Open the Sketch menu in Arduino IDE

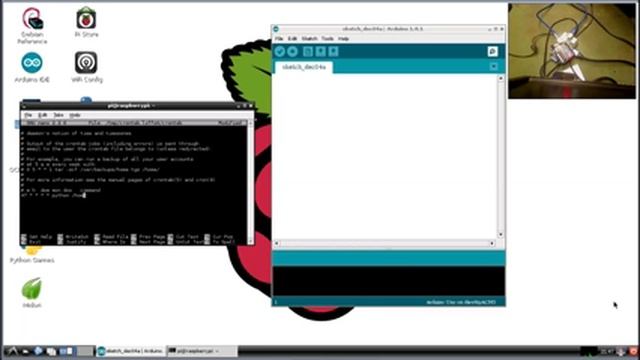(309, 39)
